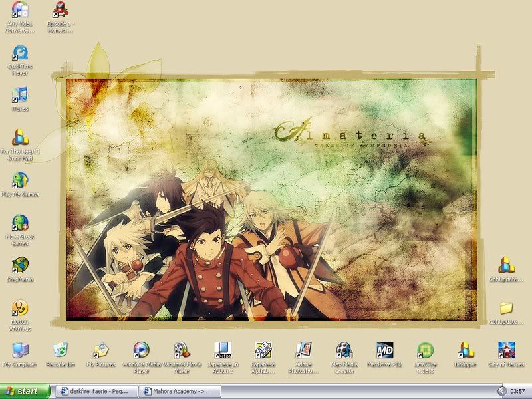The width and height of the screenshot is (532, 399).
Task: Click the iTunes desktop shortcut
Action: (x=20, y=95)
